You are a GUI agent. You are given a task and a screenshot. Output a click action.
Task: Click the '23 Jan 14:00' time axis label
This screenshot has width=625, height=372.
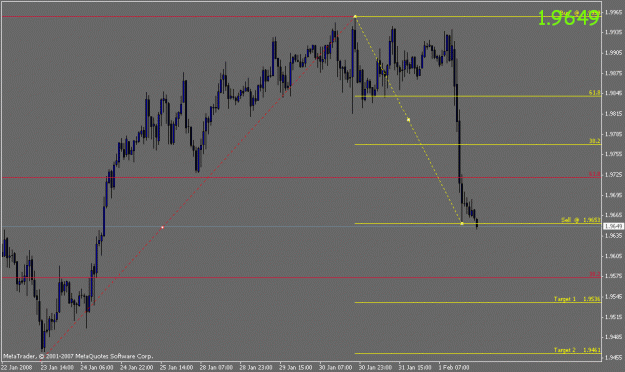pos(57,367)
